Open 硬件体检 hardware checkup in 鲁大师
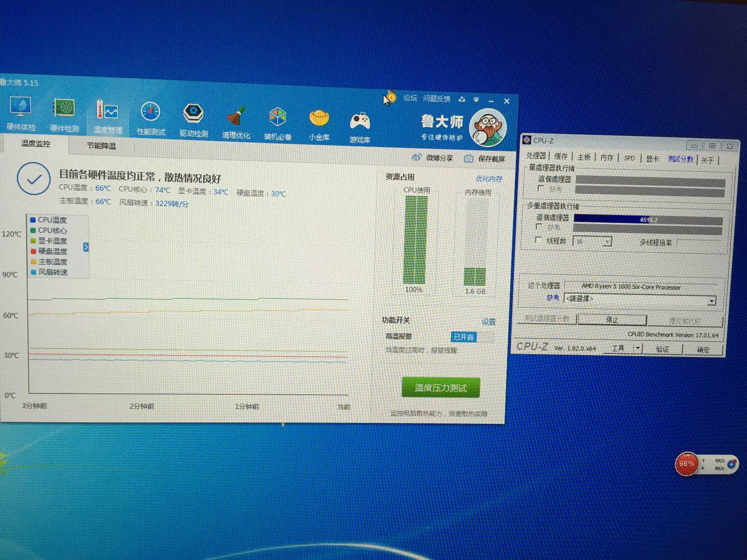 pos(21,114)
